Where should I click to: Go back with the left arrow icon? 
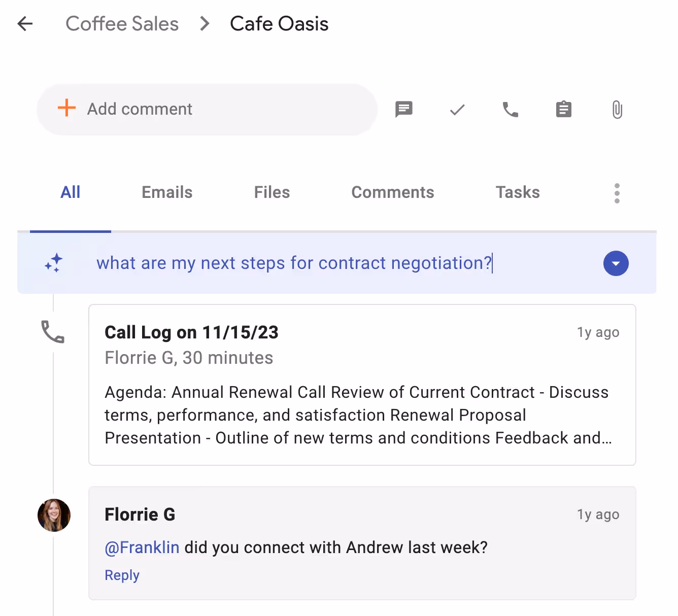click(25, 24)
